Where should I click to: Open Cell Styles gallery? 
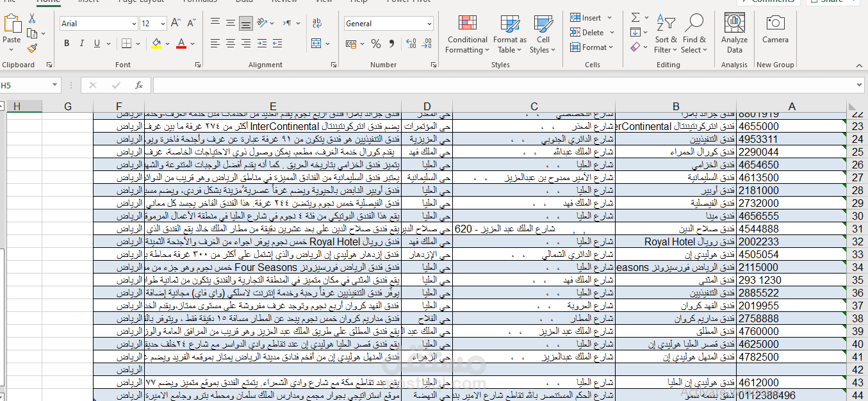(543, 35)
